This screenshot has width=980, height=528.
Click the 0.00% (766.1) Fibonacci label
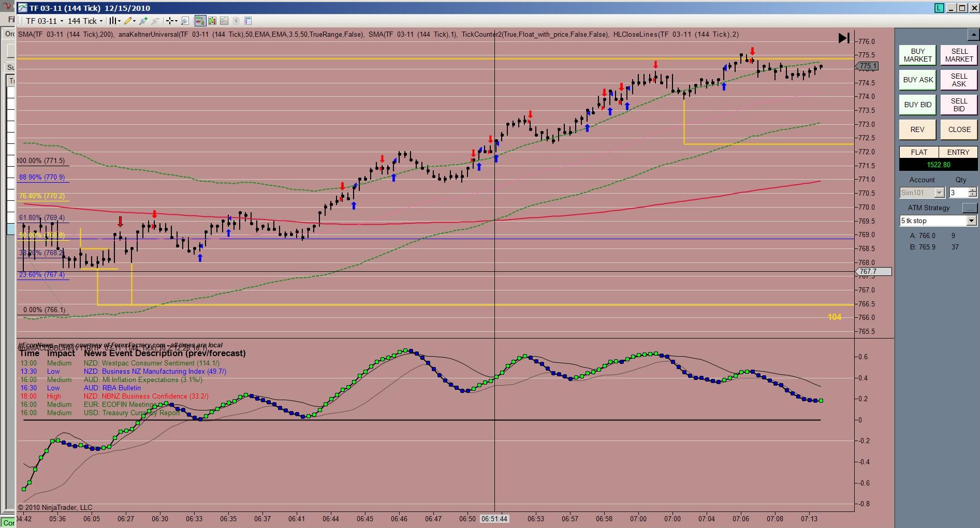coord(45,310)
